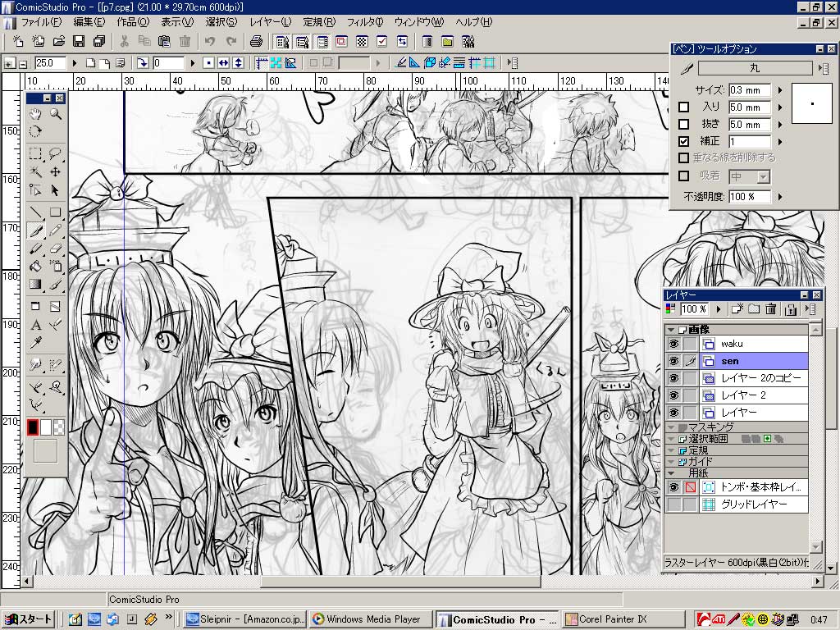840x630 pixels.
Task: Select the Move layer tool
Action: tap(55, 172)
